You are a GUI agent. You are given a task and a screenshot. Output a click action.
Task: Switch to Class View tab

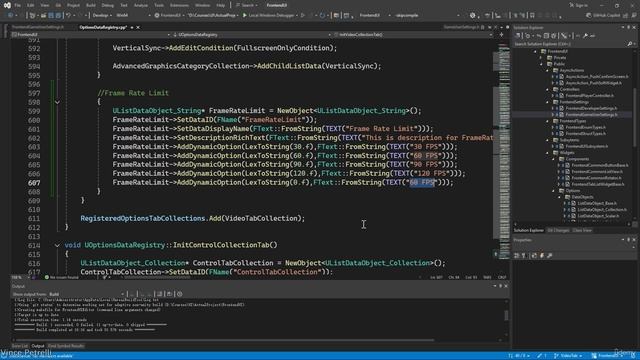coord(582,231)
